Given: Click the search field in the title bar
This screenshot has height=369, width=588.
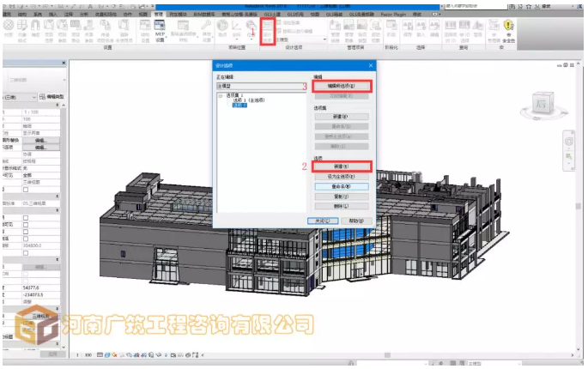Looking at the screenshot, I should pos(476,6).
